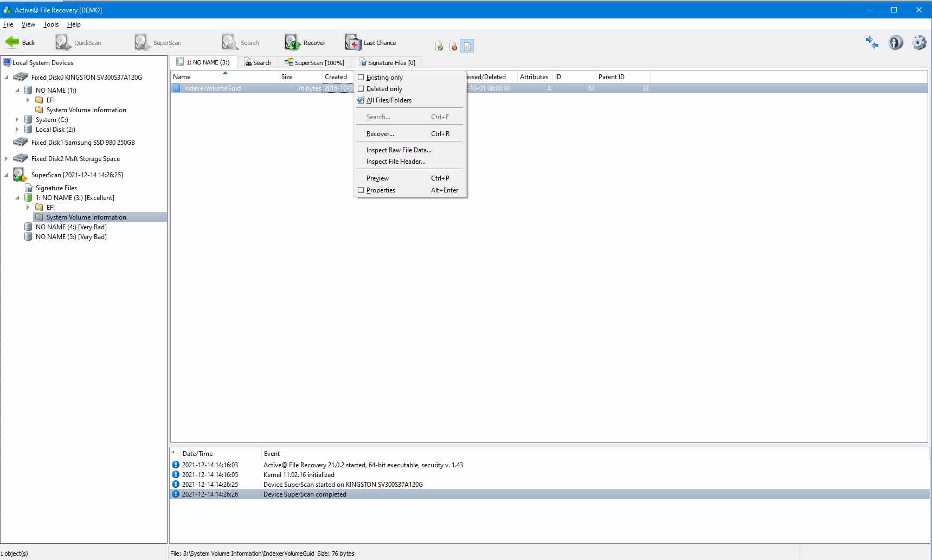Expand EFI folder under NO NAME (1:)
Screen dimensions: 932x560
click(x=28, y=100)
